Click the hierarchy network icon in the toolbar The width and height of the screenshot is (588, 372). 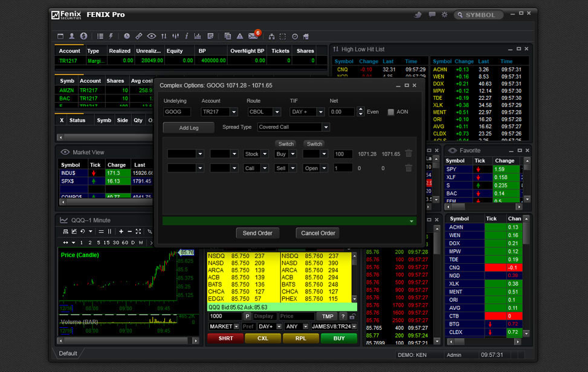click(271, 36)
